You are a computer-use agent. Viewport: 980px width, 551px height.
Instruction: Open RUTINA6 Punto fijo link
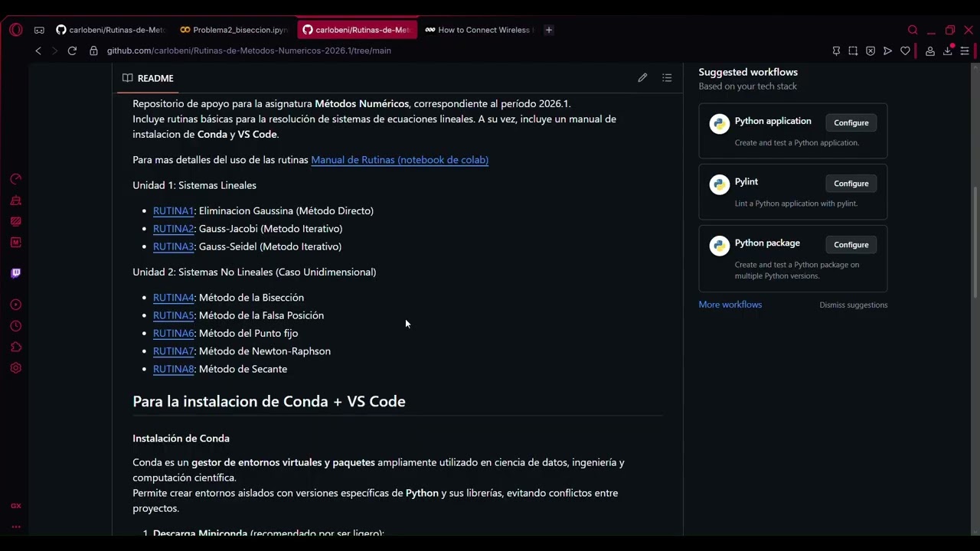coord(173,333)
